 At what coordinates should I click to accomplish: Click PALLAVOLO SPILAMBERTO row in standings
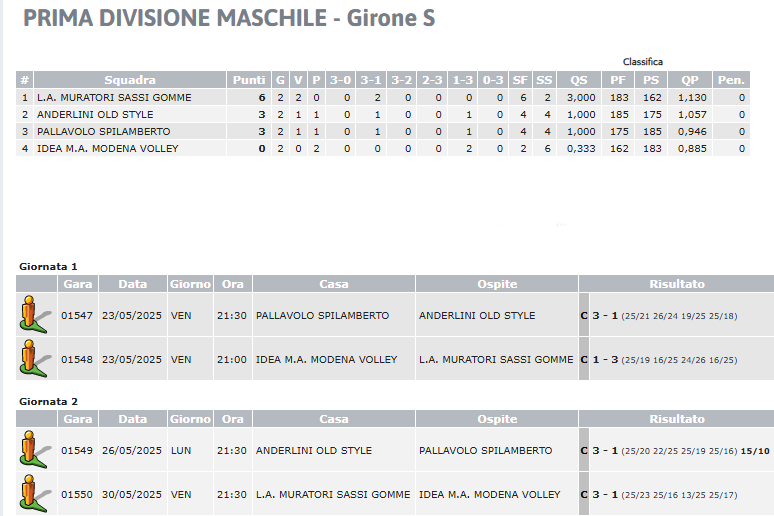(383, 131)
